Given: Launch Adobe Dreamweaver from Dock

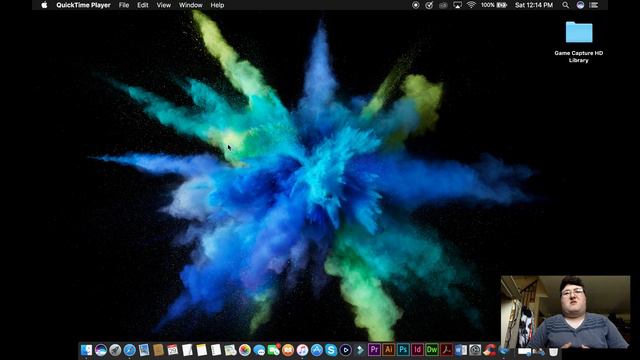Looking at the screenshot, I should [x=432, y=350].
